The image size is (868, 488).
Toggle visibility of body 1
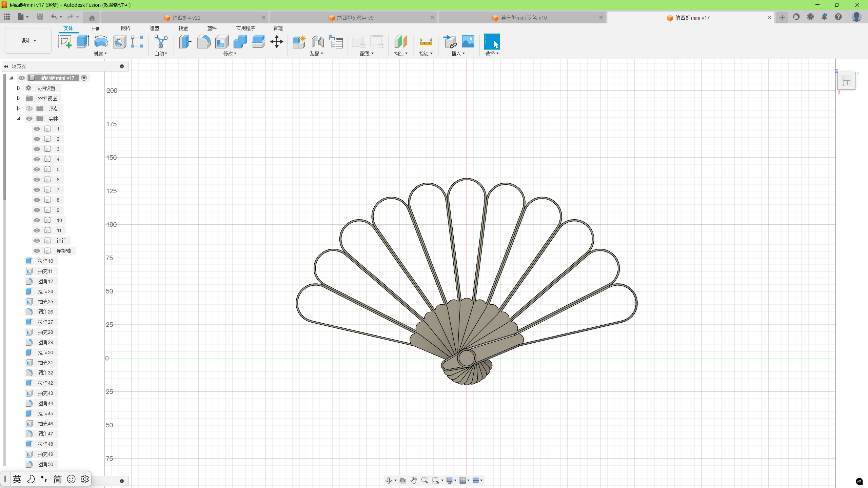pyautogui.click(x=37, y=129)
